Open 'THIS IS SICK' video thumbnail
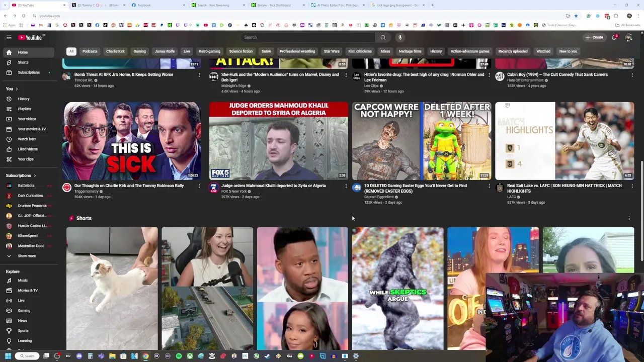Screen dimensions: 644x362 (x=132, y=141)
